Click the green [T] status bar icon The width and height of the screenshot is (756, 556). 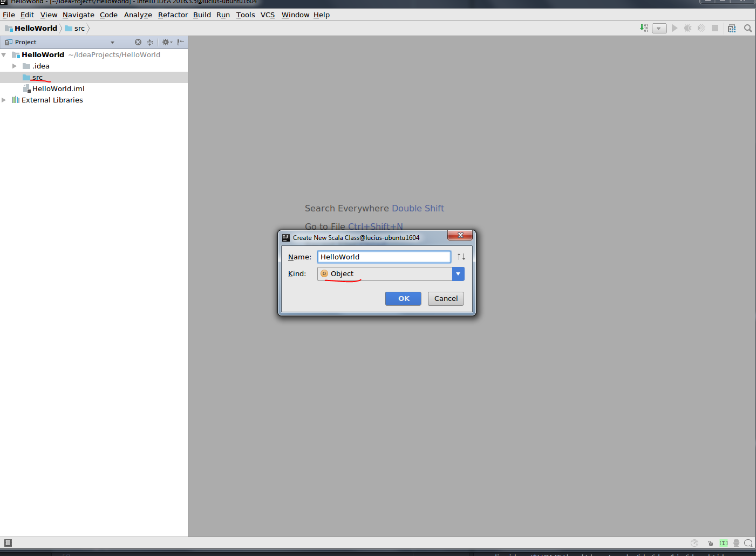tap(724, 543)
